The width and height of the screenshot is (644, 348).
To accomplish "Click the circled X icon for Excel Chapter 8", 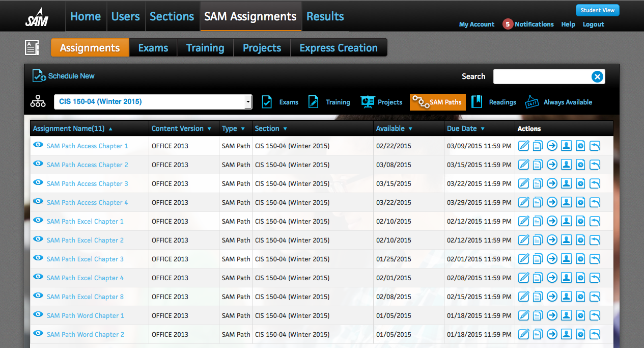I will pyautogui.click(x=580, y=297).
